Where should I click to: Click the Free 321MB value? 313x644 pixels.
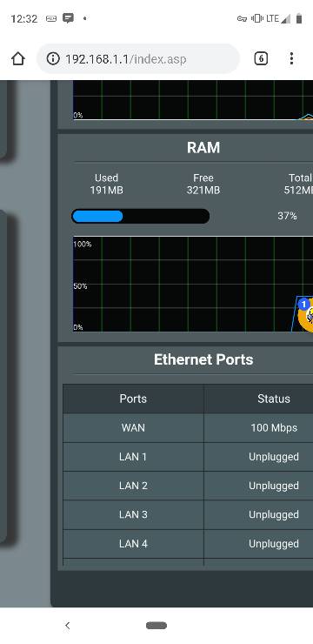(203, 191)
